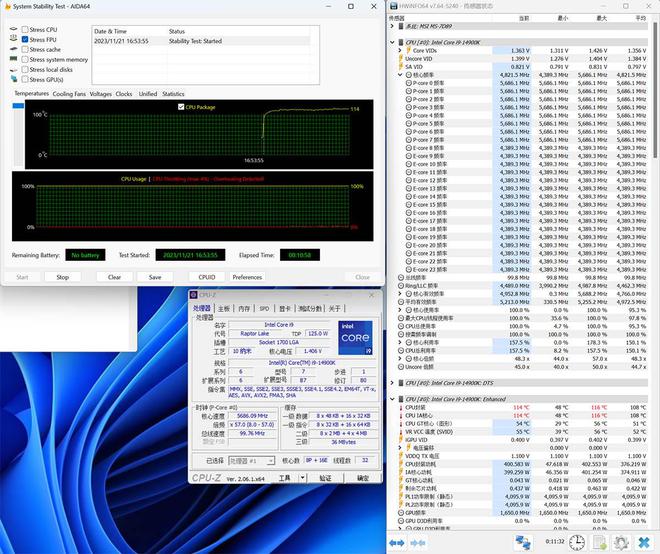Open HWiNFO remote network monitor icon
The width and height of the screenshot is (660, 554).
coord(523,542)
